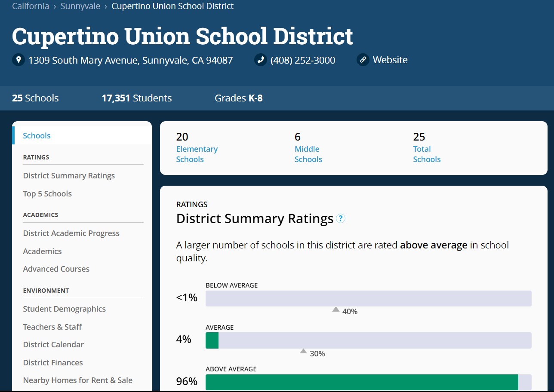Viewport: 554px width, 392px height.
Task: Click the 96% above average value
Action: pyautogui.click(x=187, y=382)
